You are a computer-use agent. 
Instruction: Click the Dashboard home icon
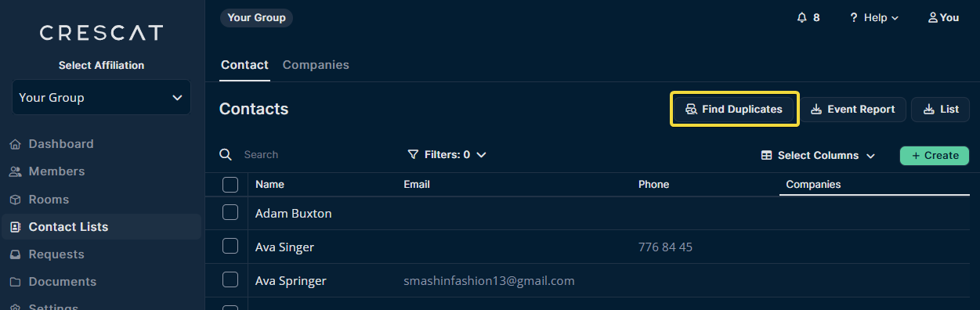click(15, 144)
